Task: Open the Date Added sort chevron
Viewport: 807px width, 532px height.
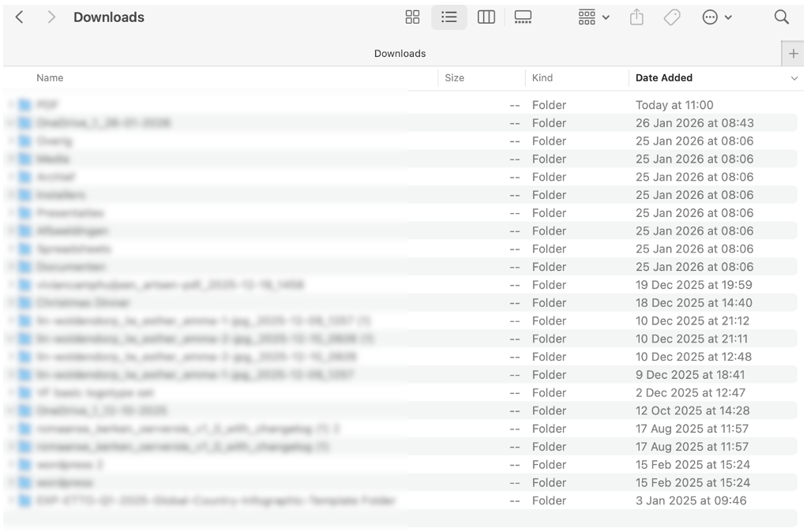Action: click(794, 78)
